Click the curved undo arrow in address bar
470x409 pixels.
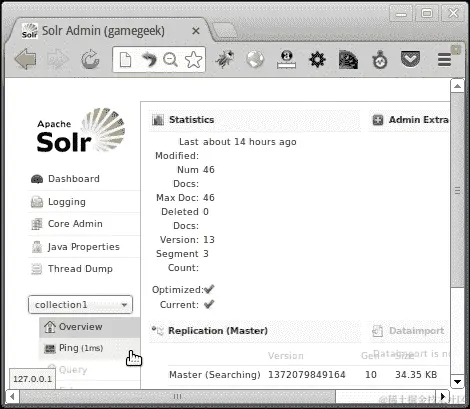[148, 60]
